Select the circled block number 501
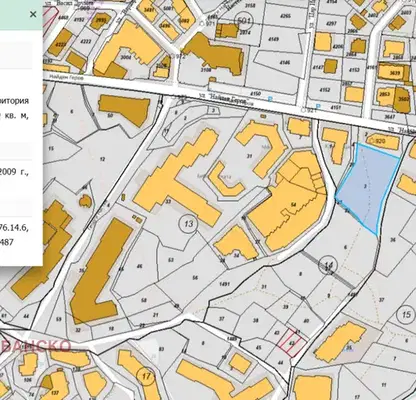416x400 pixels. [x=244, y=21]
